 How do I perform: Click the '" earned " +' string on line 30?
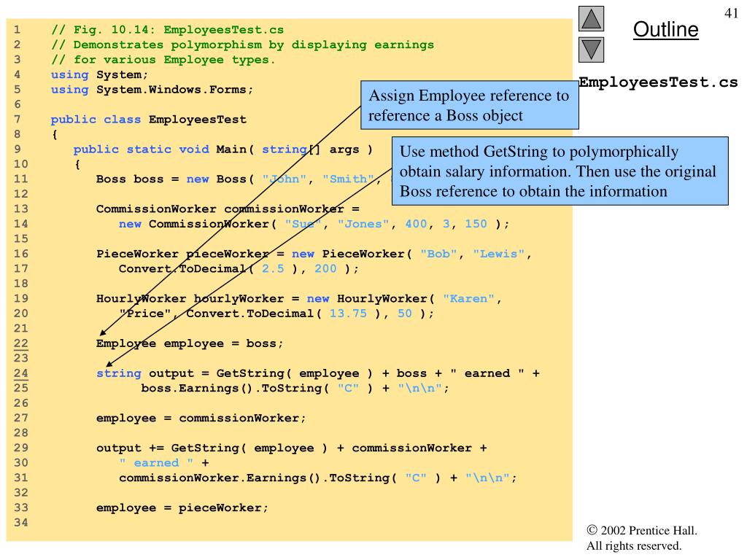point(164,463)
